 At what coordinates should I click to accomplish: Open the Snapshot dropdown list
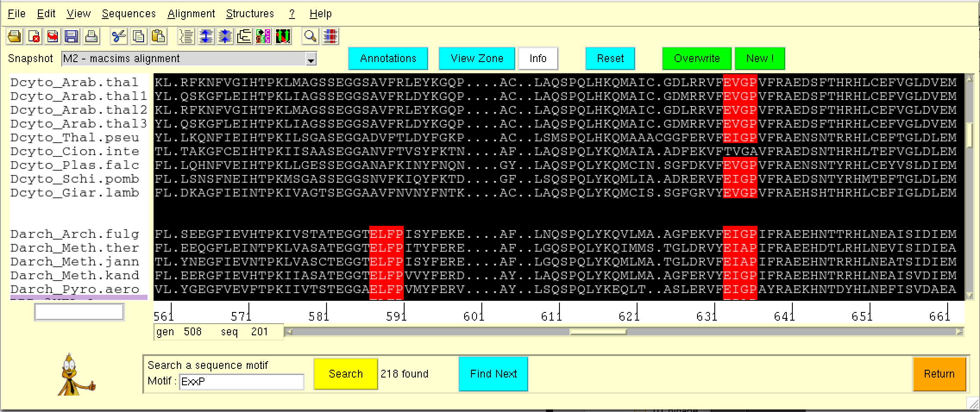click(311, 59)
